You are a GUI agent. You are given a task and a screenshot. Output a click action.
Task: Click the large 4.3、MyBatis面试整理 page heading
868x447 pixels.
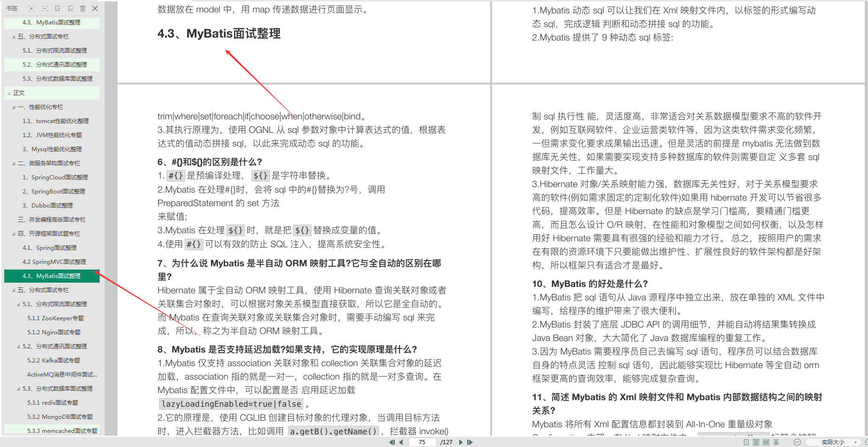pyautogui.click(x=219, y=33)
